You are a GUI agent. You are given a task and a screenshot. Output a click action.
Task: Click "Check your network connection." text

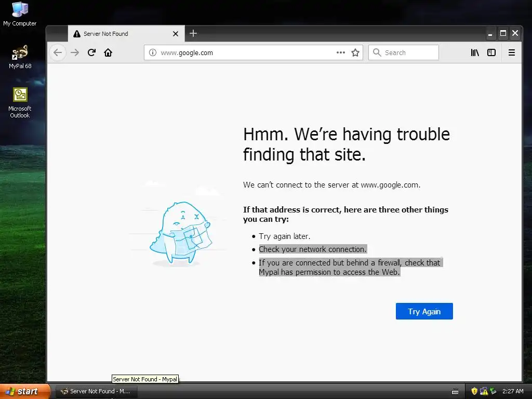pos(312,249)
